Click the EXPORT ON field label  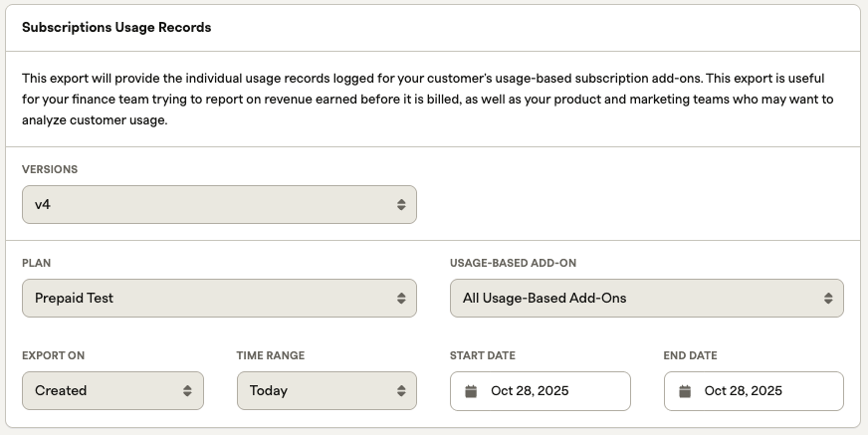(x=60, y=356)
